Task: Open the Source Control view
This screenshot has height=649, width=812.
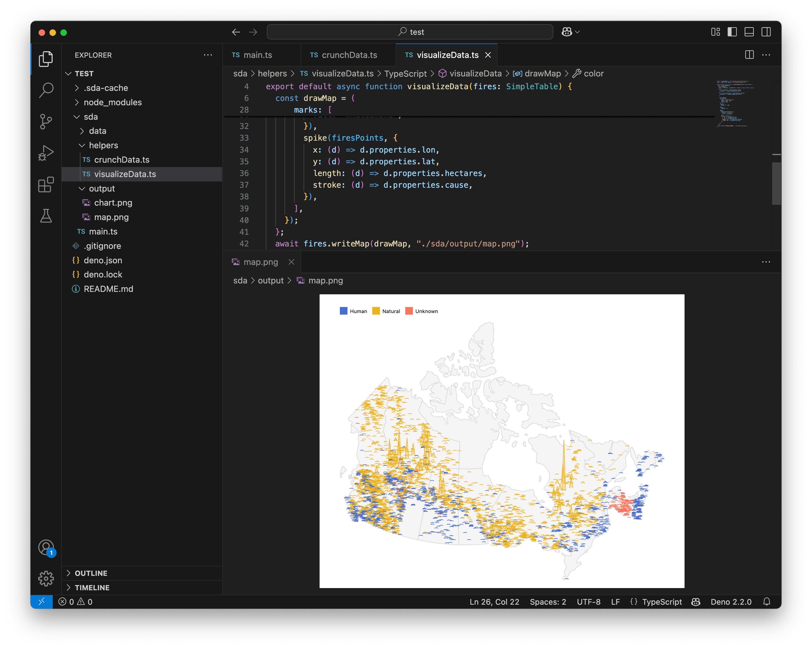Action: click(x=46, y=121)
